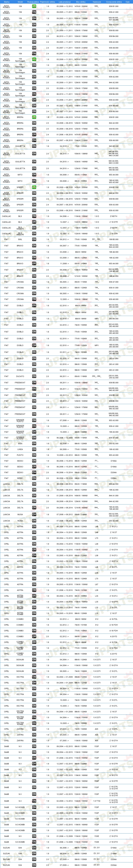
Task: Click ON icon in Alfa MITO 88kW row
Action: pos(34,181)
